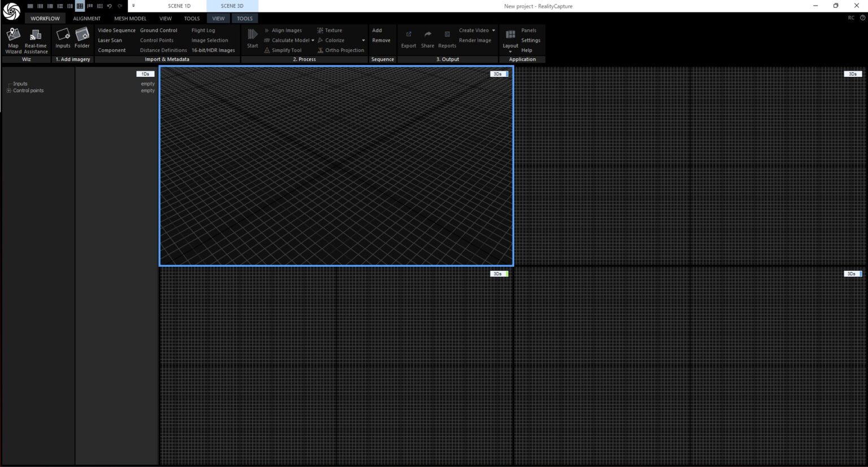Screen dimensions: 868x467
Task: Click the Share icon
Action: tap(428, 35)
